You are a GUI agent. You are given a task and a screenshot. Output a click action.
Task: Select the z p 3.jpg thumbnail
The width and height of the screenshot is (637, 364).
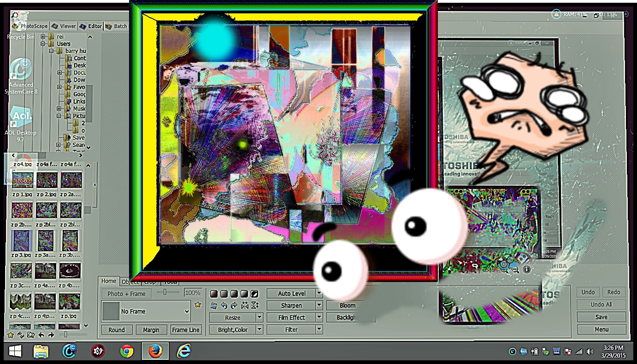22,240
